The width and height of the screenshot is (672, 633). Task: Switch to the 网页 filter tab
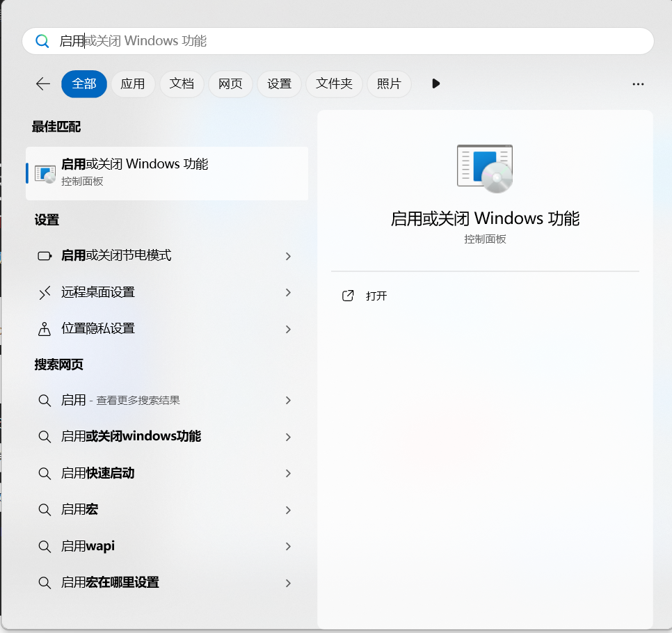pos(230,83)
